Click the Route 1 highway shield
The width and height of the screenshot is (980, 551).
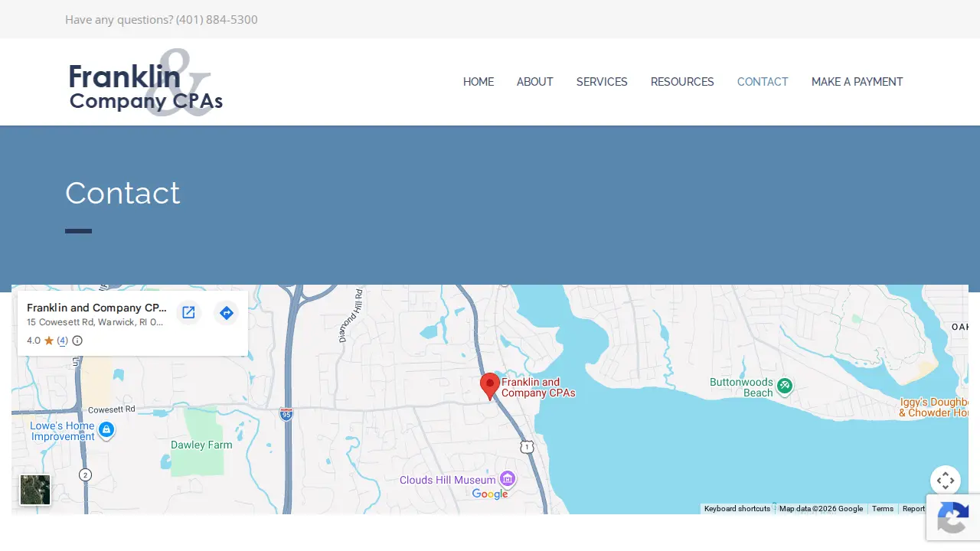point(527,446)
